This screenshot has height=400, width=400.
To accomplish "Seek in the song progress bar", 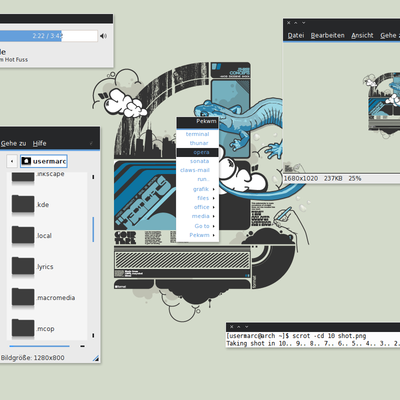I will click(x=48, y=36).
